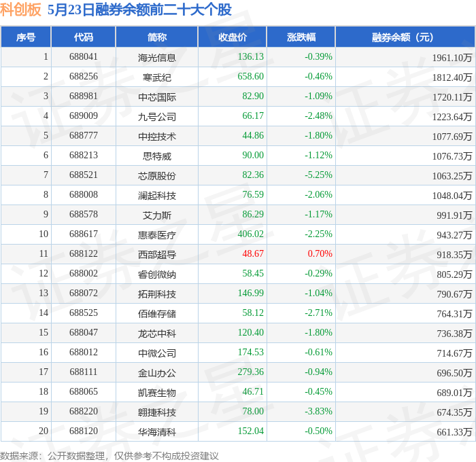Click stock code 688008
Viewport: 476px width, 462px height.
pos(84,195)
